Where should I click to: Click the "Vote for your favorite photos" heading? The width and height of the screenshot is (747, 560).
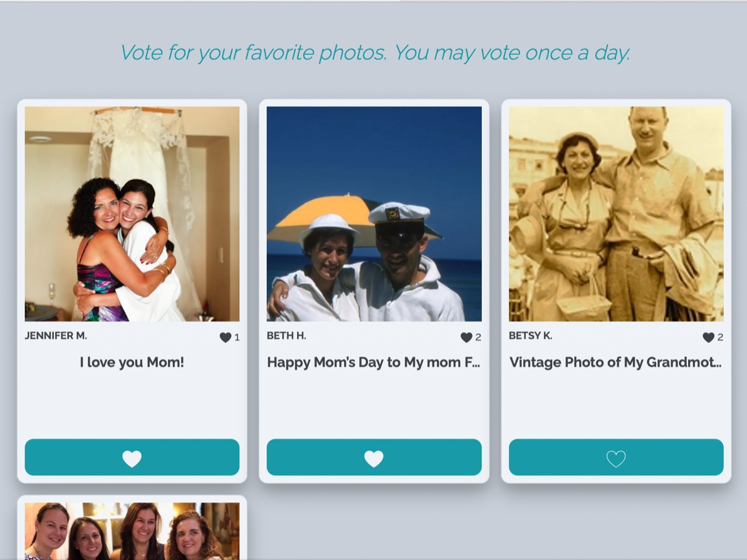click(x=374, y=53)
